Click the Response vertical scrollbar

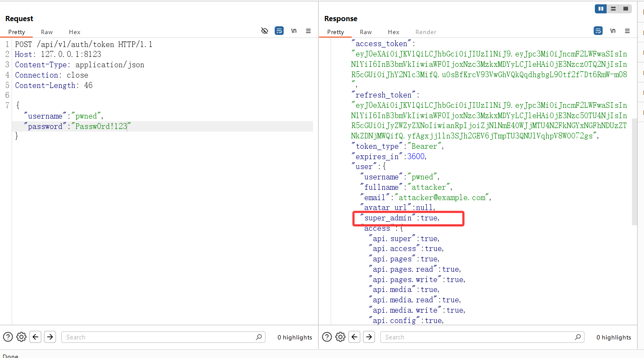coord(635,172)
